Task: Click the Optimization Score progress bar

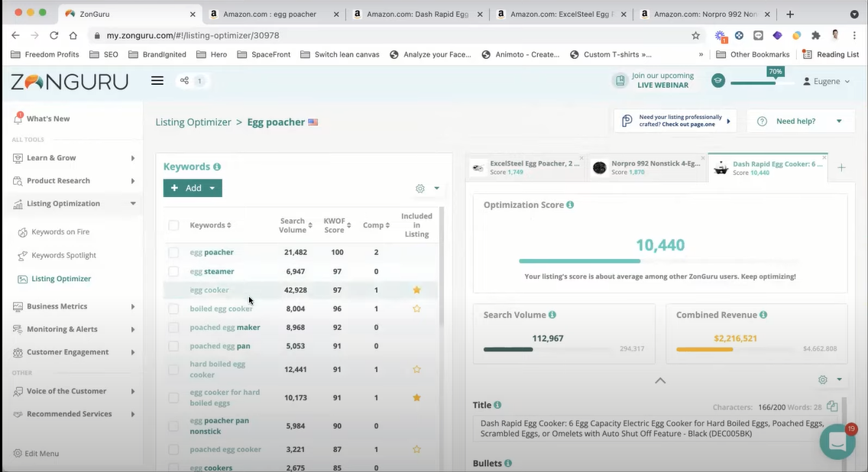Action: click(x=659, y=261)
